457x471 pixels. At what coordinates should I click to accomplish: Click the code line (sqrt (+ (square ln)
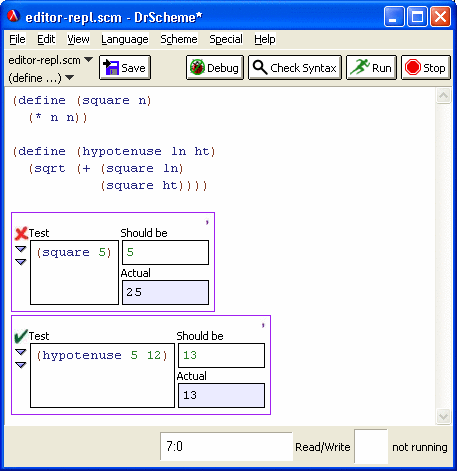106,169
